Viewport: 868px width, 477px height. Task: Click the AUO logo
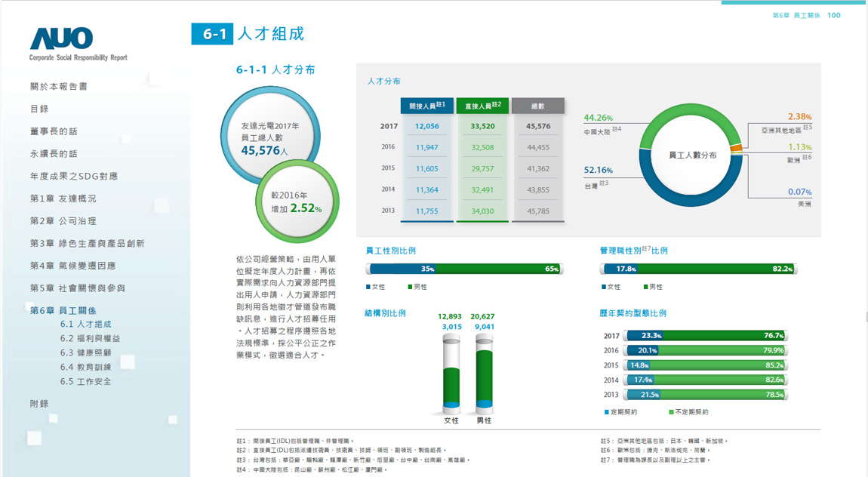[62, 38]
